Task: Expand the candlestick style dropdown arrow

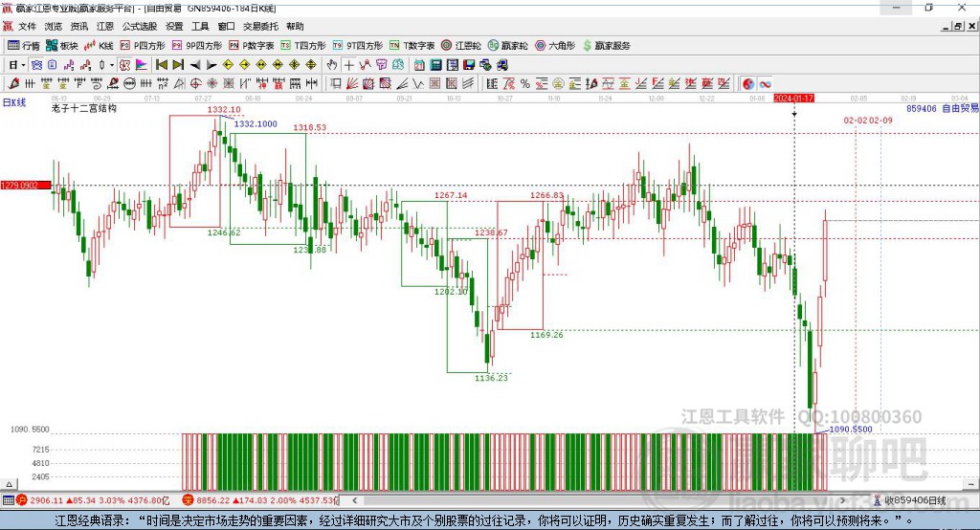Action: coord(112,65)
